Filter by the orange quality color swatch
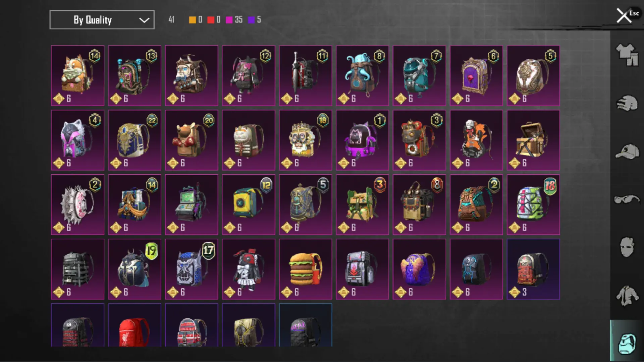This screenshot has height=362, width=644. coord(192,20)
